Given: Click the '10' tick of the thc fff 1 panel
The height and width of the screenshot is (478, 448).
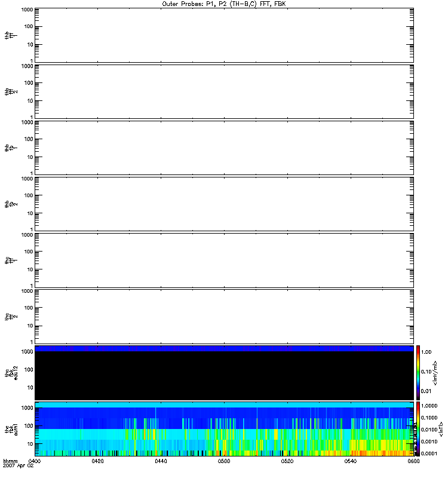Looking at the screenshot, I should [x=30, y=269].
